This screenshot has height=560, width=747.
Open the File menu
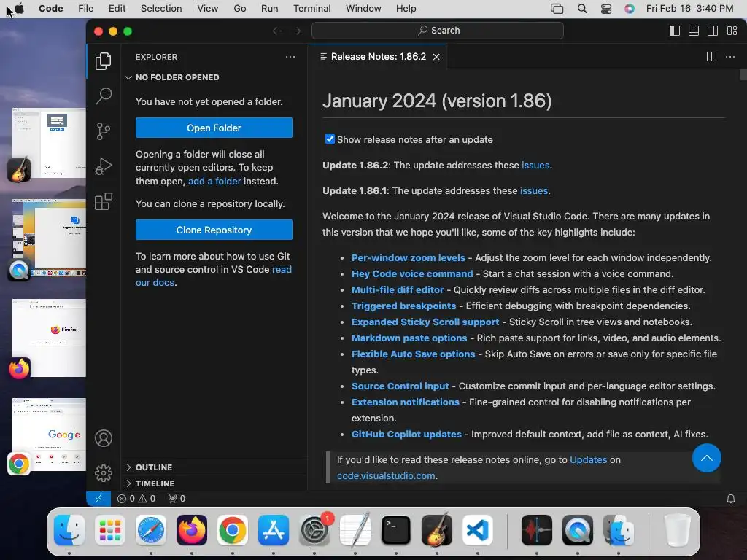coord(86,9)
